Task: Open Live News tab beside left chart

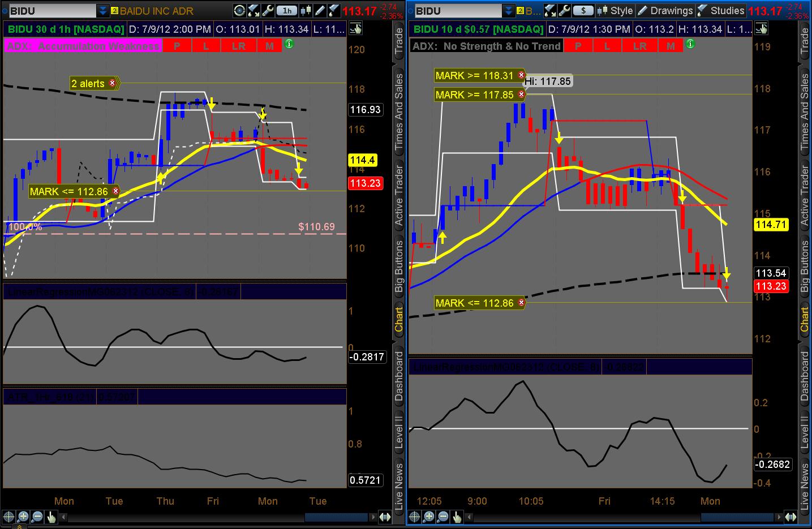Action: click(x=399, y=488)
